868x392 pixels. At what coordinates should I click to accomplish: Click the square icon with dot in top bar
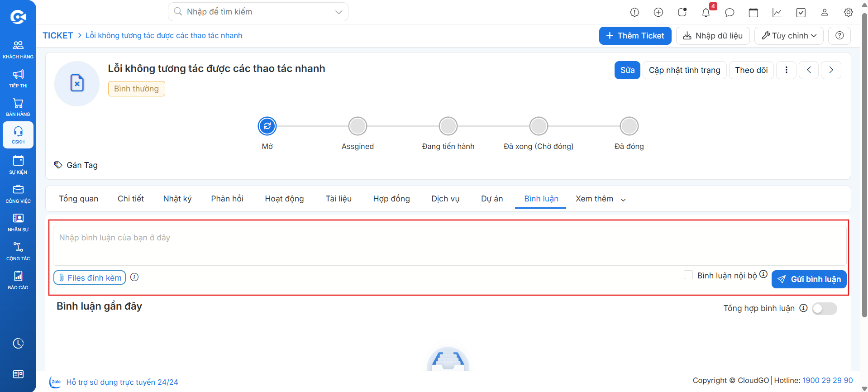(682, 12)
